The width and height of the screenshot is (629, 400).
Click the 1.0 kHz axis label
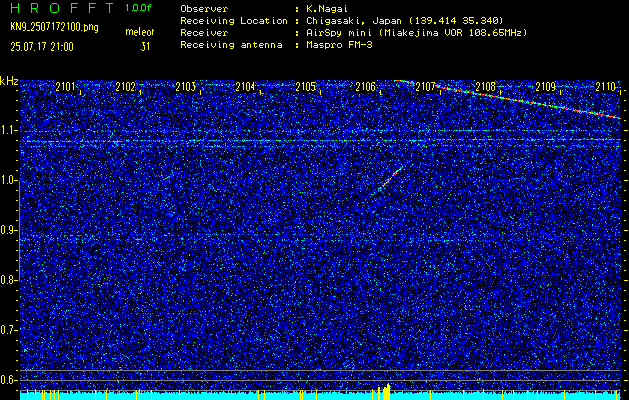point(8,181)
